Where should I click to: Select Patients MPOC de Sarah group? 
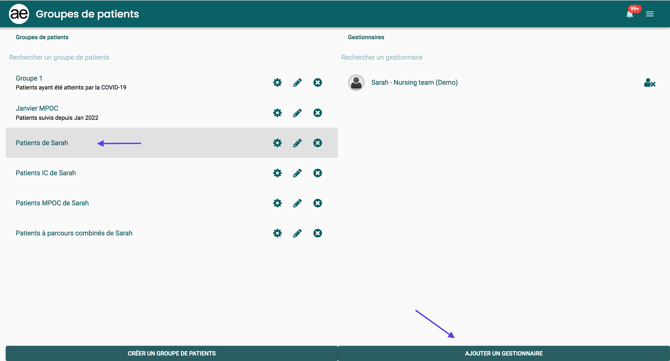171,203
